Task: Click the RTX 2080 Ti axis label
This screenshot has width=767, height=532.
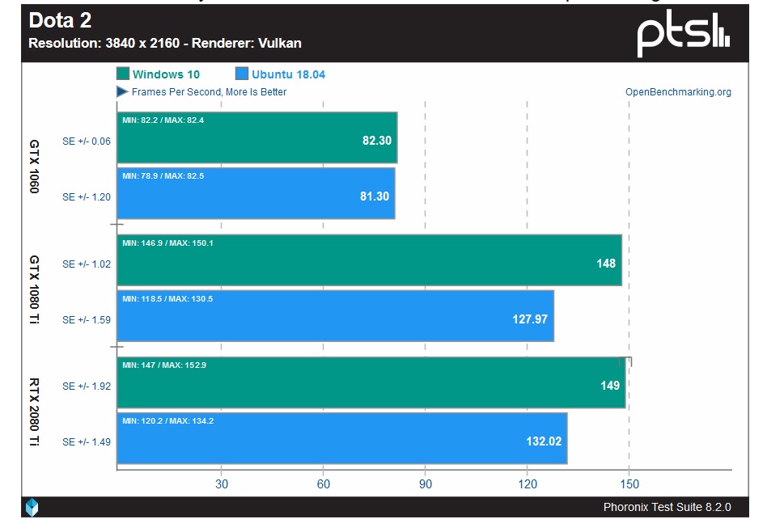Action: (34, 412)
